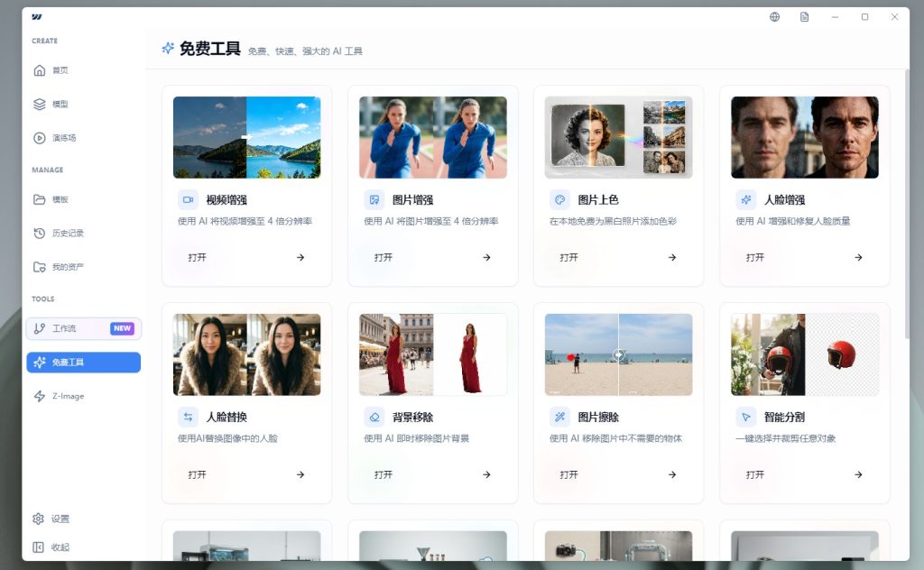Click the 图片上色 card title

(598, 200)
